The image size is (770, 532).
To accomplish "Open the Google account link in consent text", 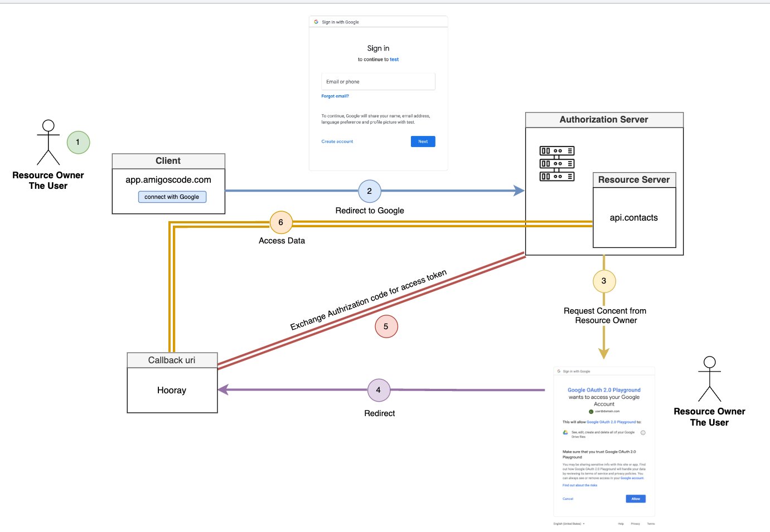I will point(632,478).
